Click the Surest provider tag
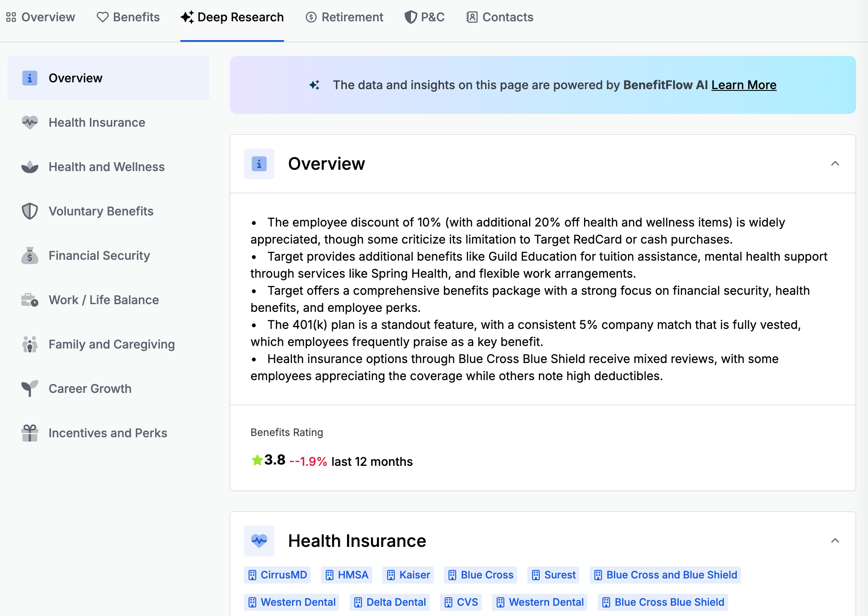Image resolution: width=868 pixels, height=616 pixels. (x=553, y=575)
